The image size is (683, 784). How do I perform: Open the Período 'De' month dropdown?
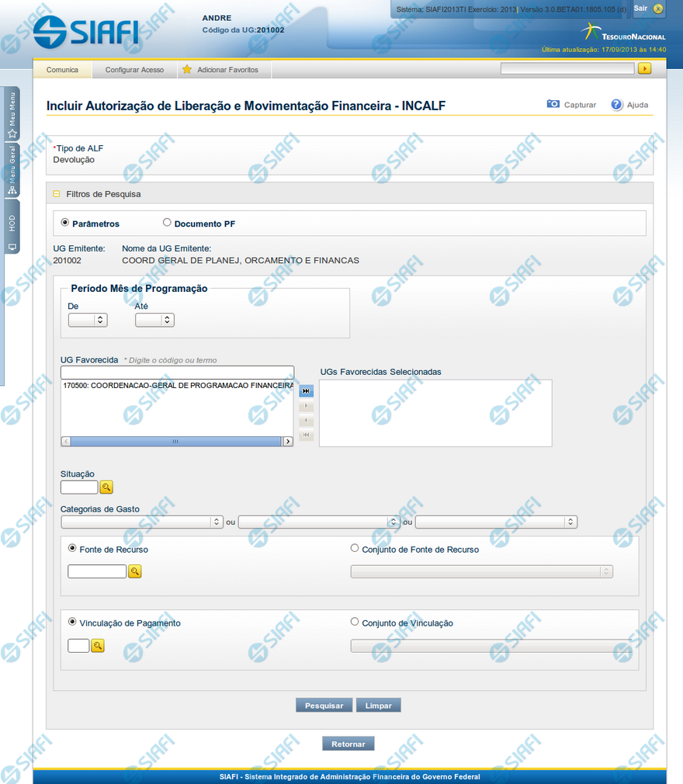click(88, 320)
